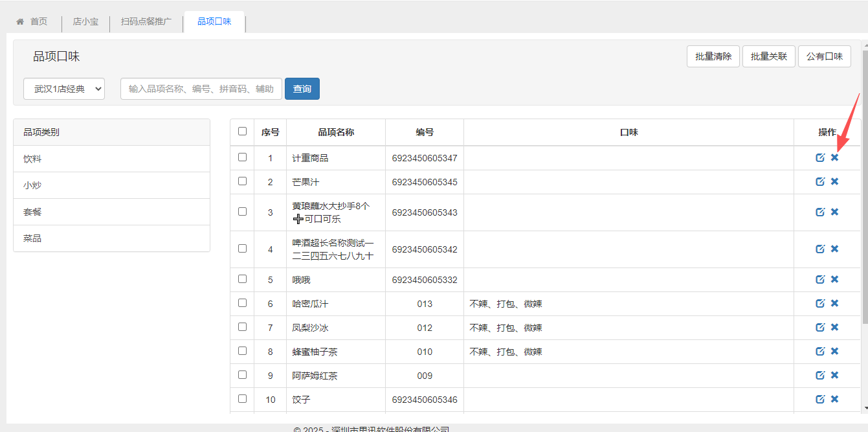Check the checkbox for 芒果汁 row
Viewport: 868px width, 432px height.
[242, 181]
